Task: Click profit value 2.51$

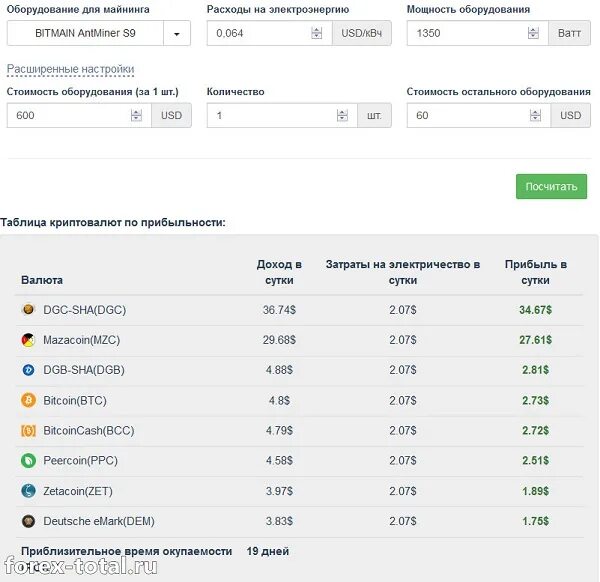Action: coord(536,461)
